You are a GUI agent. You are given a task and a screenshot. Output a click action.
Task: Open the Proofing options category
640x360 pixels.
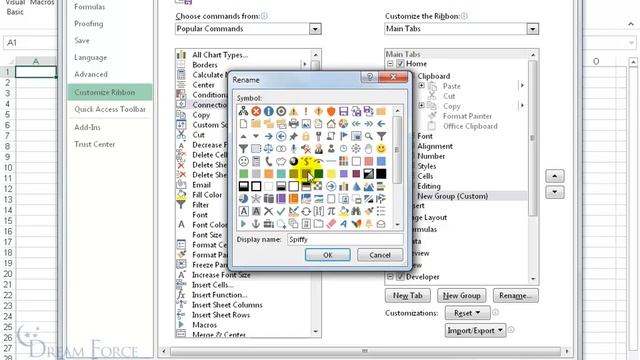89,24
